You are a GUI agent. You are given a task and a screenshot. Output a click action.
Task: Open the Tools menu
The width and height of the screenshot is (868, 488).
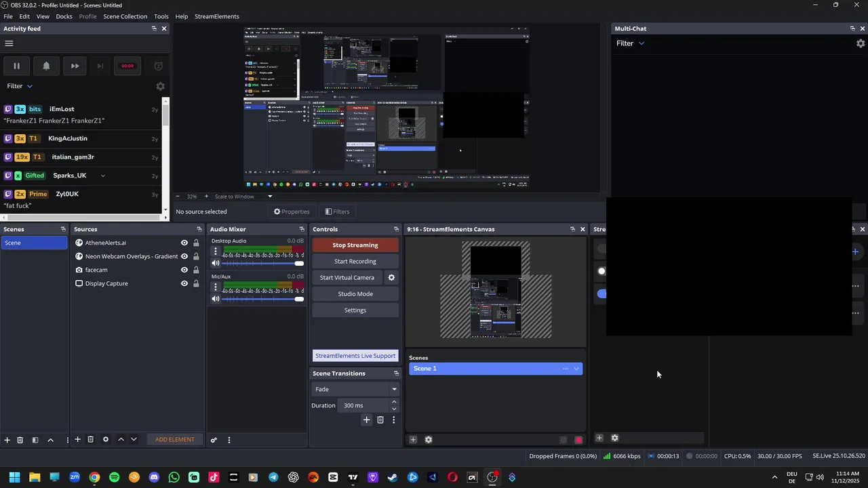coord(161,16)
